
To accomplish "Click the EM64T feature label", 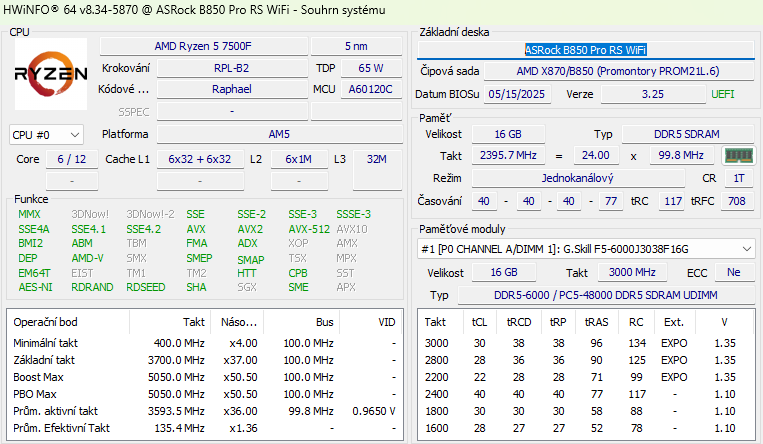I will coord(34,273).
